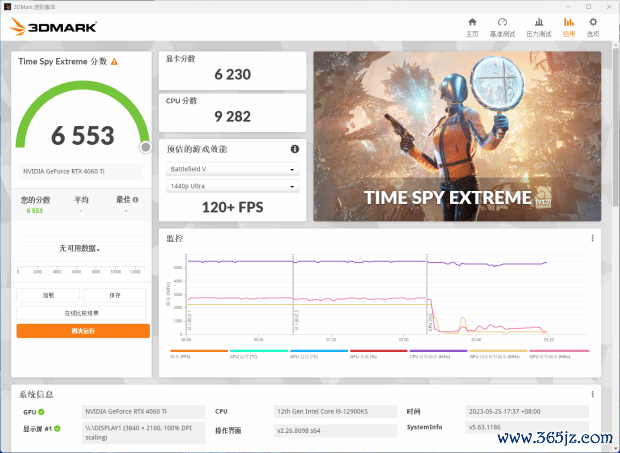The image size is (620, 453).
Task: Open the Benchmarks (基准测试) tab
Action: [502, 27]
